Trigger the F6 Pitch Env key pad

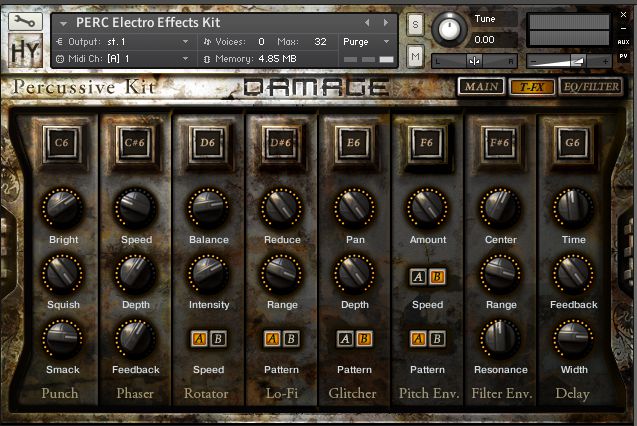(427, 143)
